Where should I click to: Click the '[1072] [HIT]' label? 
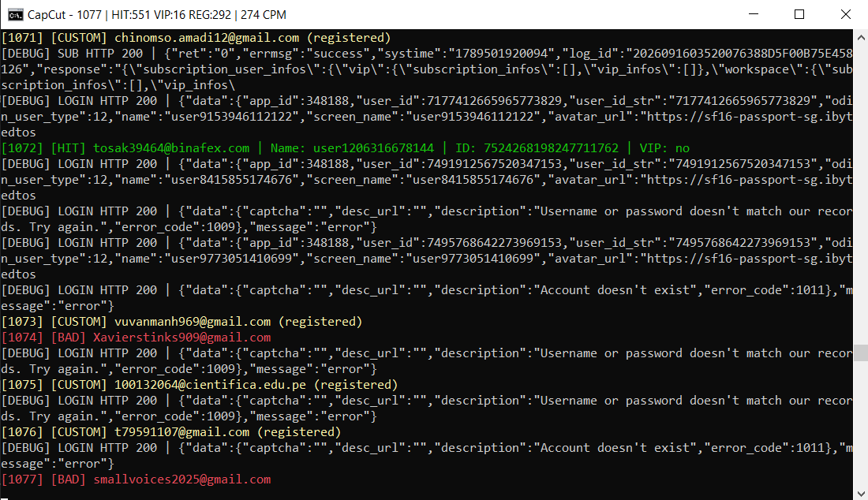pos(43,148)
